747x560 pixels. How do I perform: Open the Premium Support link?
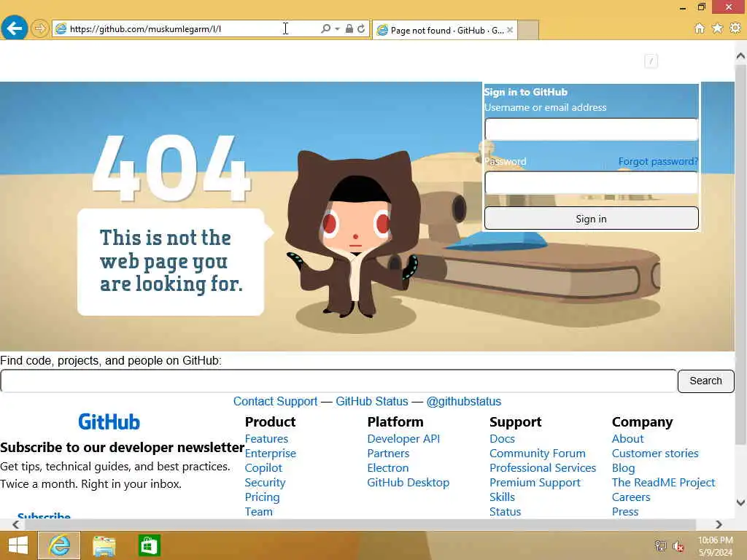(x=535, y=483)
